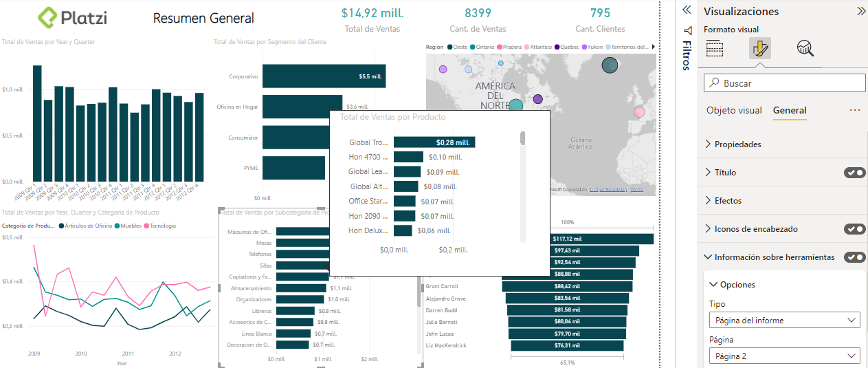Toggle Información sobre herramientas switch
868x368 pixels.
(x=855, y=257)
